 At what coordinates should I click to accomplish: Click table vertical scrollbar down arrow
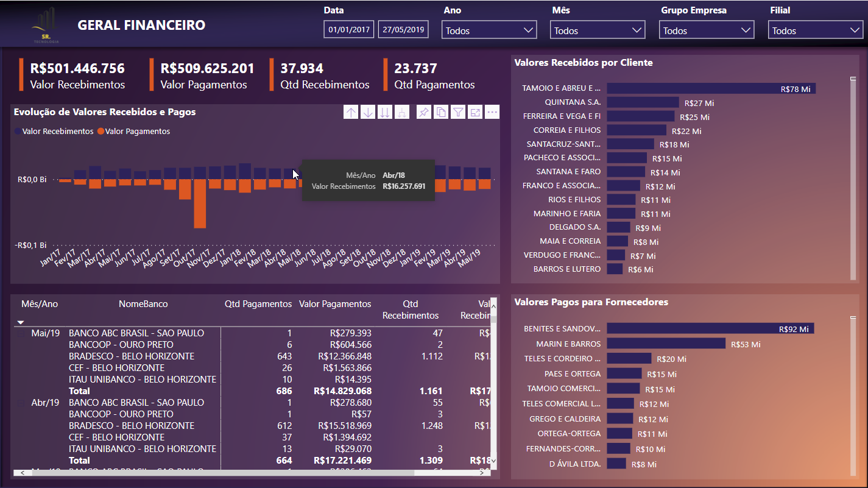[x=494, y=460]
